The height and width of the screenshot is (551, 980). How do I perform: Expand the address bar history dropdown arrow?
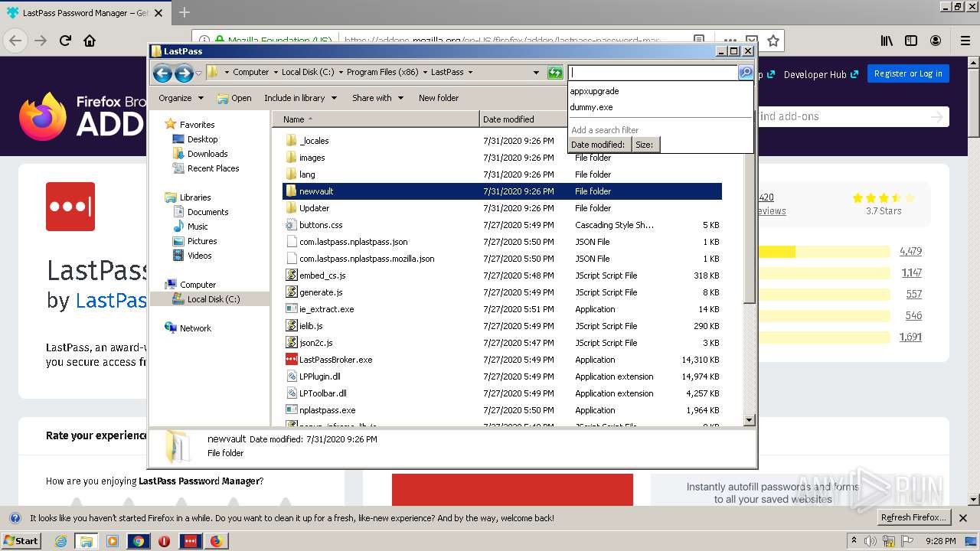pyautogui.click(x=536, y=73)
